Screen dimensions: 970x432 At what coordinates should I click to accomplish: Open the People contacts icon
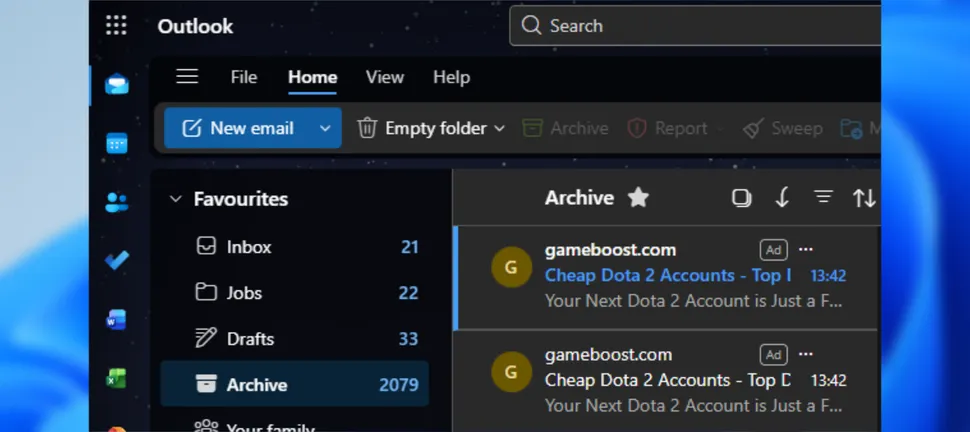click(117, 203)
